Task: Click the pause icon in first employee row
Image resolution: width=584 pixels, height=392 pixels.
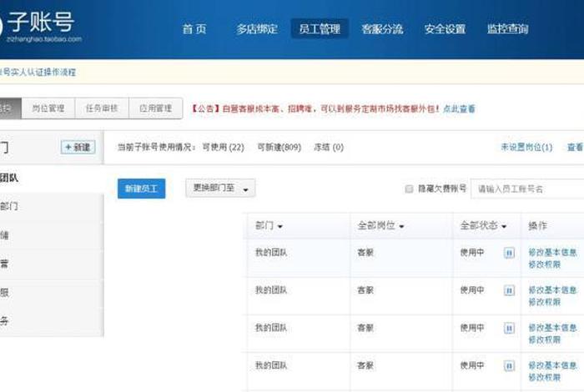Action: [509, 254]
